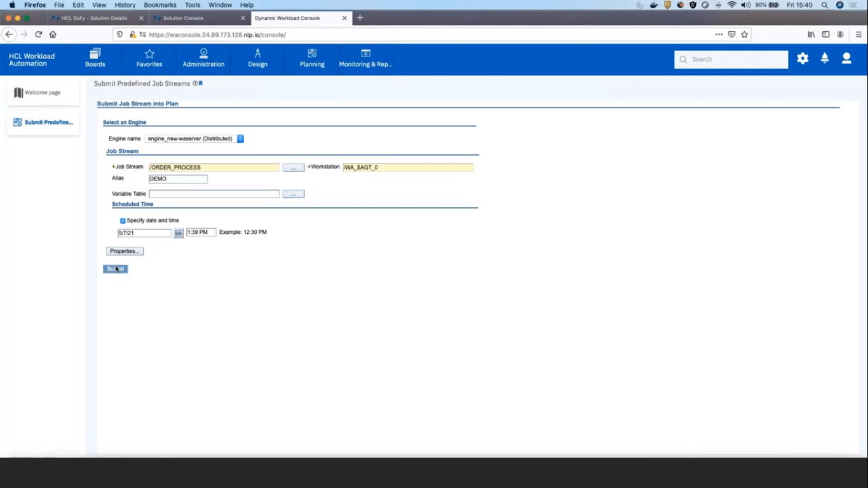Open the Design menu icon
The image size is (868, 488).
tap(257, 54)
